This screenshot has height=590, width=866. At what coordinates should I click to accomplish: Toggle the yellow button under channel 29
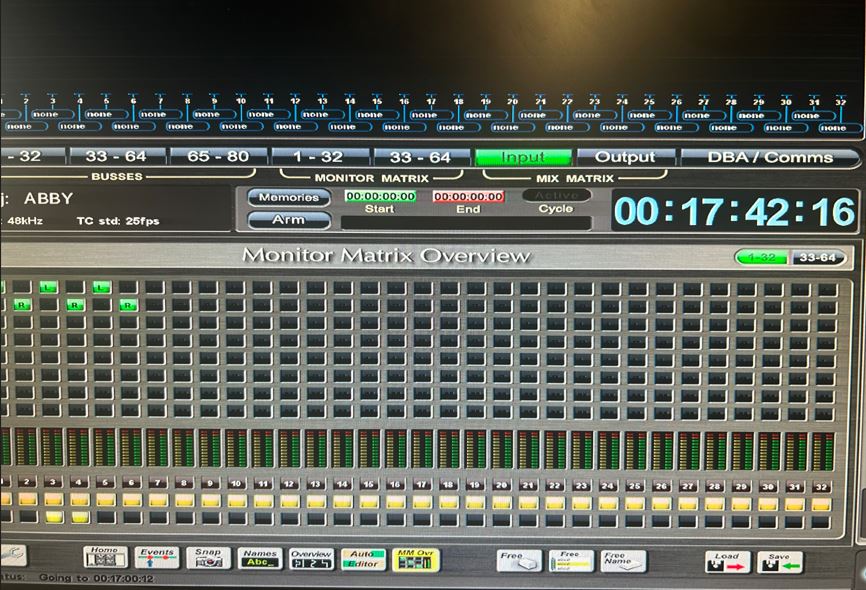(741, 503)
